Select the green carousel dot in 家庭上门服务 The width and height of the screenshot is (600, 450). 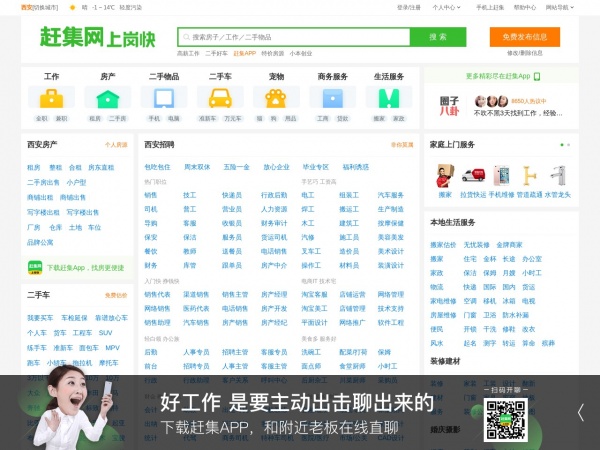[562, 145]
